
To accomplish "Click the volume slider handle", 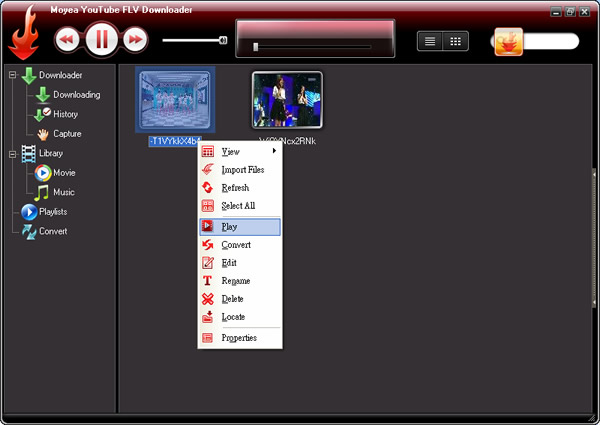I will (x=223, y=40).
